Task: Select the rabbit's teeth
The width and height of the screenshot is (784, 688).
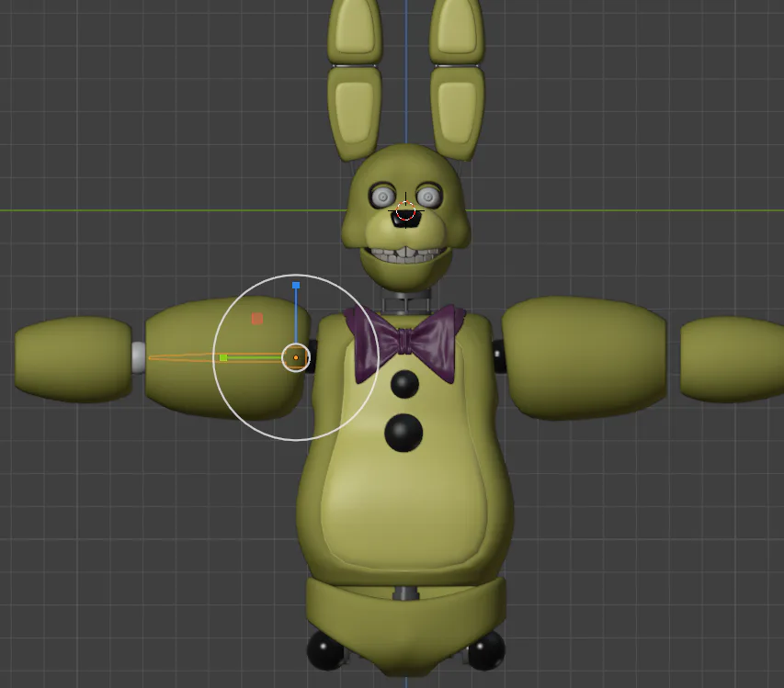Action: click(x=406, y=254)
